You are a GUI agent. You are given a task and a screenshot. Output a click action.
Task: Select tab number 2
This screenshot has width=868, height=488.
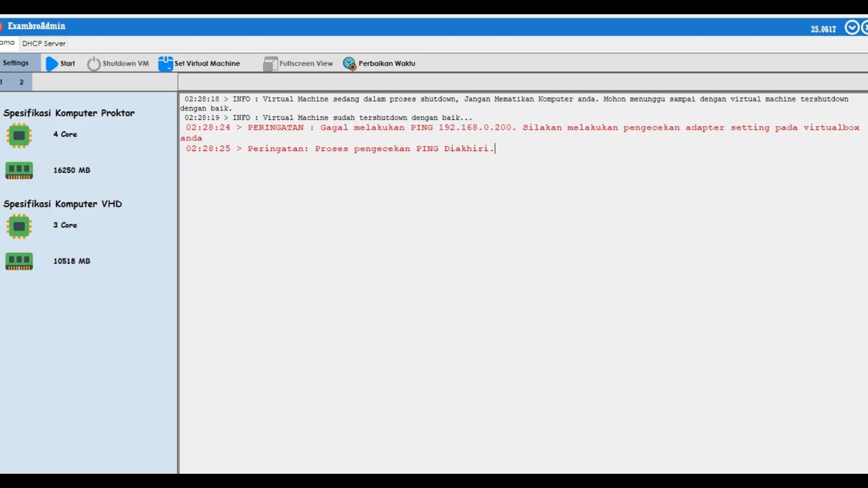tap(21, 82)
